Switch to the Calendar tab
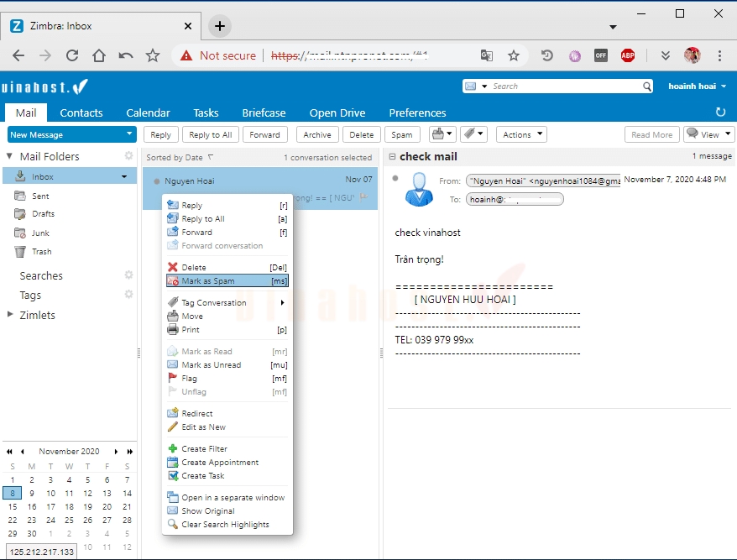 pos(148,113)
